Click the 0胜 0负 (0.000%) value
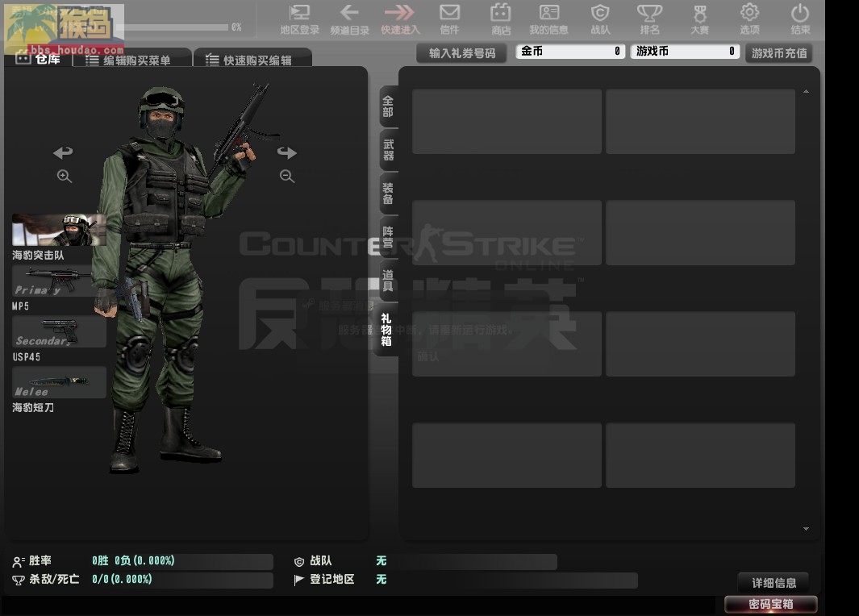 [133, 560]
